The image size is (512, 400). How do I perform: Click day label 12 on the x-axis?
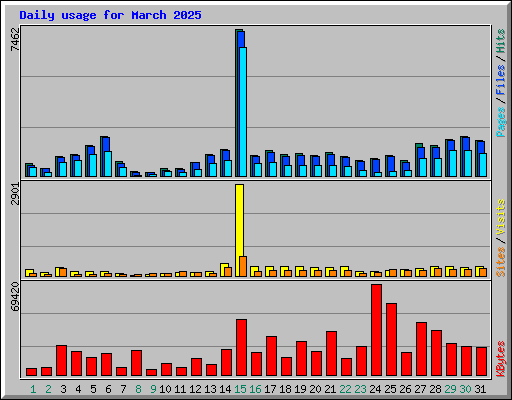tap(195, 389)
